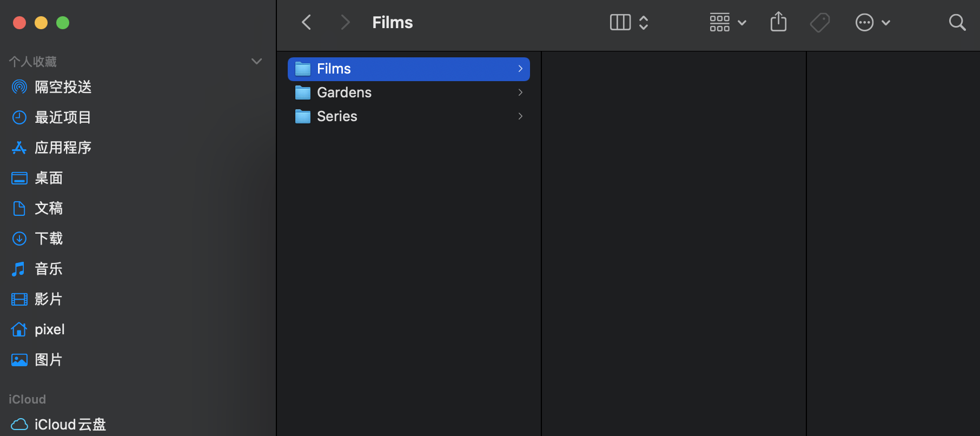Open AirDrop (隔空投送) in sidebar

63,87
